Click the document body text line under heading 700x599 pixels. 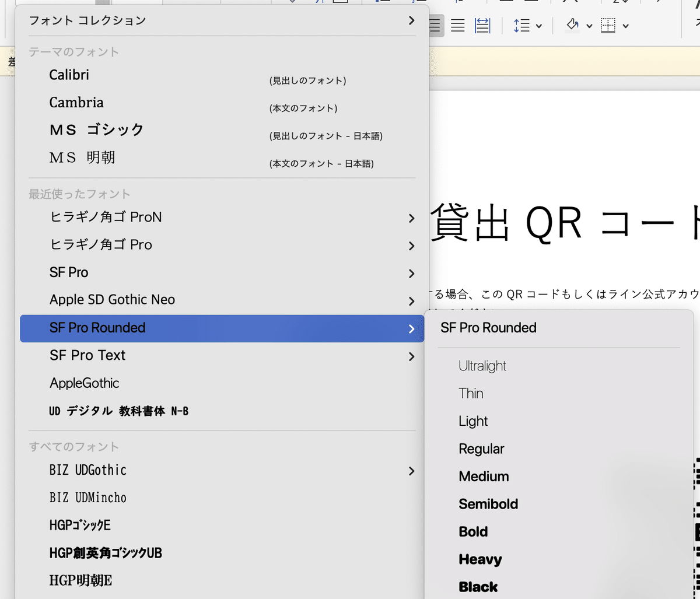pyautogui.click(x=565, y=295)
